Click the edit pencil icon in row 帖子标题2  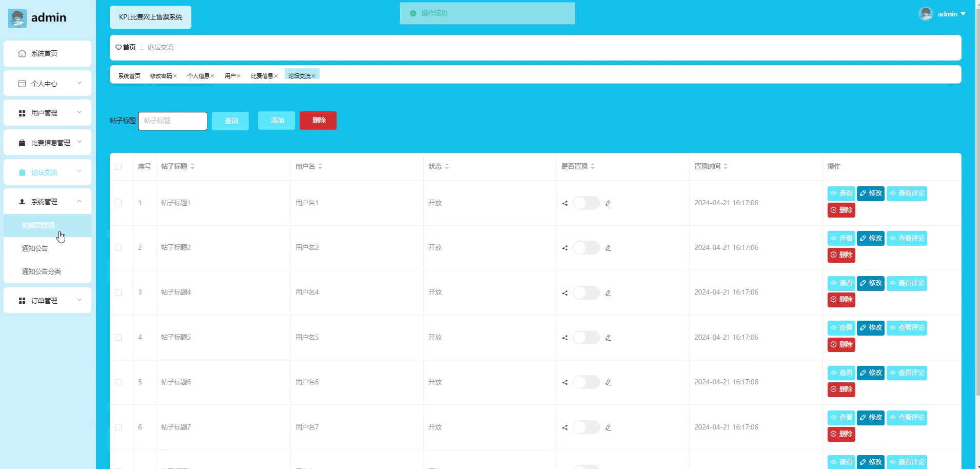(608, 248)
